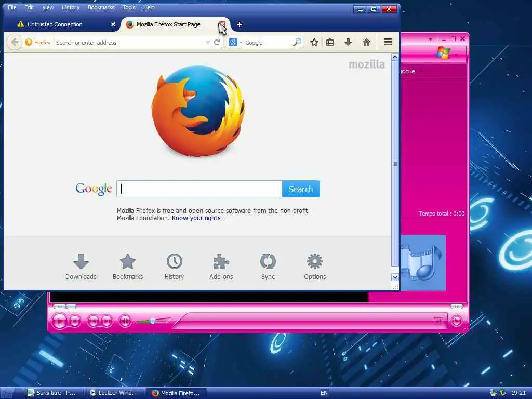Click Previous track in Media Player
Image resolution: width=532 pixels, height=399 pixels.
click(93, 321)
